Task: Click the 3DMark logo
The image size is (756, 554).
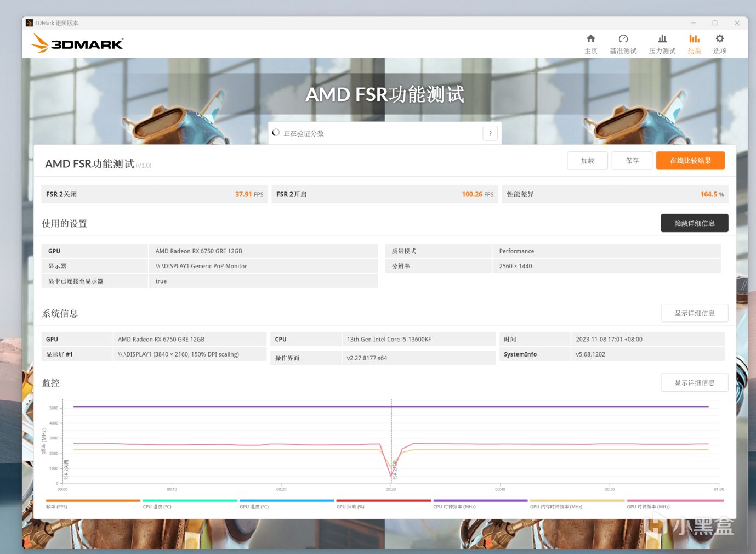Action: click(x=77, y=43)
